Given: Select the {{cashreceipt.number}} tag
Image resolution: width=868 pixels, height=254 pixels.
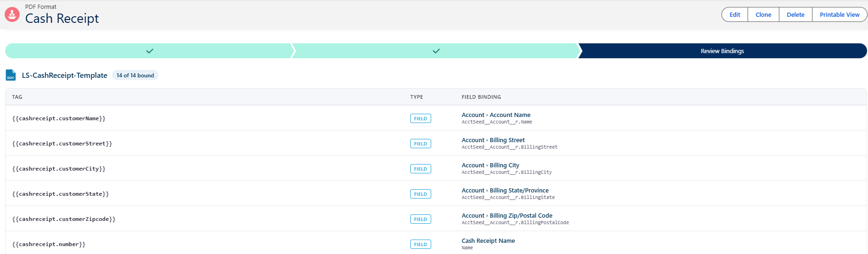Looking at the screenshot, I should tap(49, 244).
